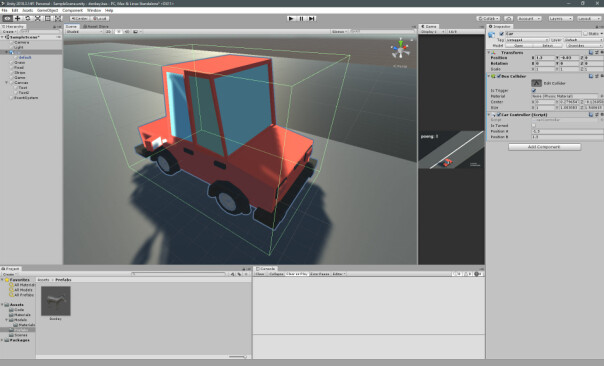Open the Layer dropdown in Inspector
Image resolution: width=604 pixels, height=366 pixels.
(x=583, y=40)
